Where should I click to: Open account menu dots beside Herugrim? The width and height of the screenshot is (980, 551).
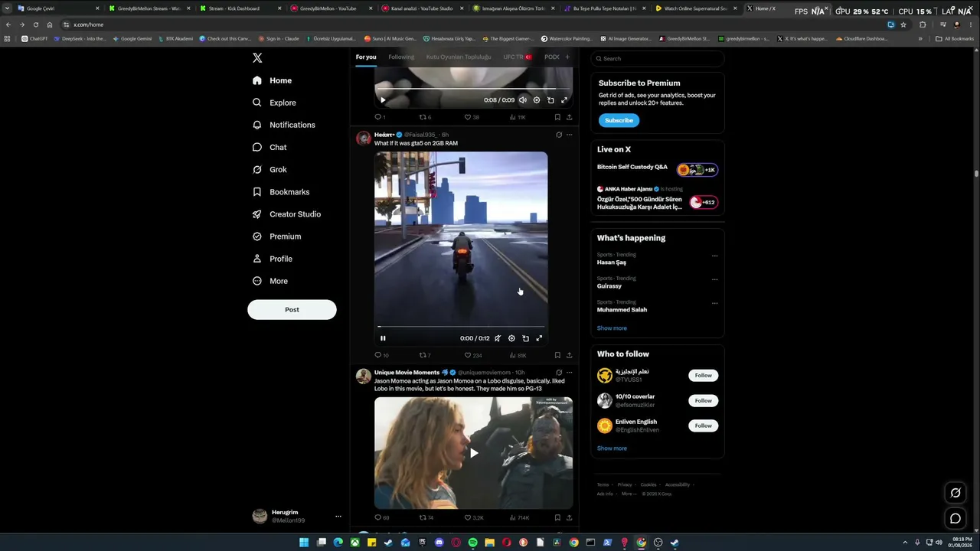[x=338, y=517]
